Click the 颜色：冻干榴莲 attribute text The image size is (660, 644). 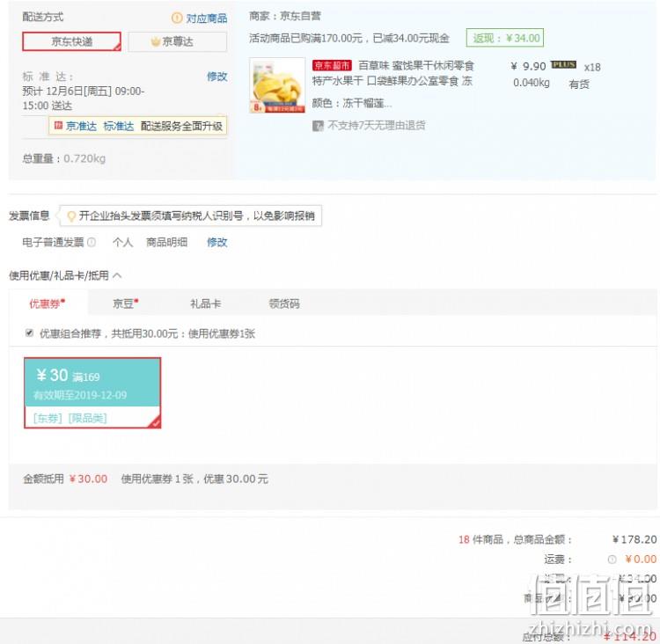tap(352, 103)
